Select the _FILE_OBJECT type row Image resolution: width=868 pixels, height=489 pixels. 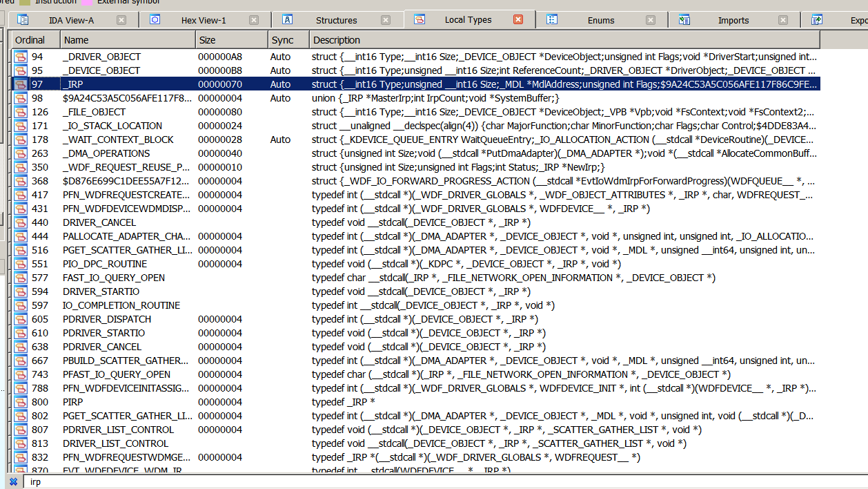[95, 112]
